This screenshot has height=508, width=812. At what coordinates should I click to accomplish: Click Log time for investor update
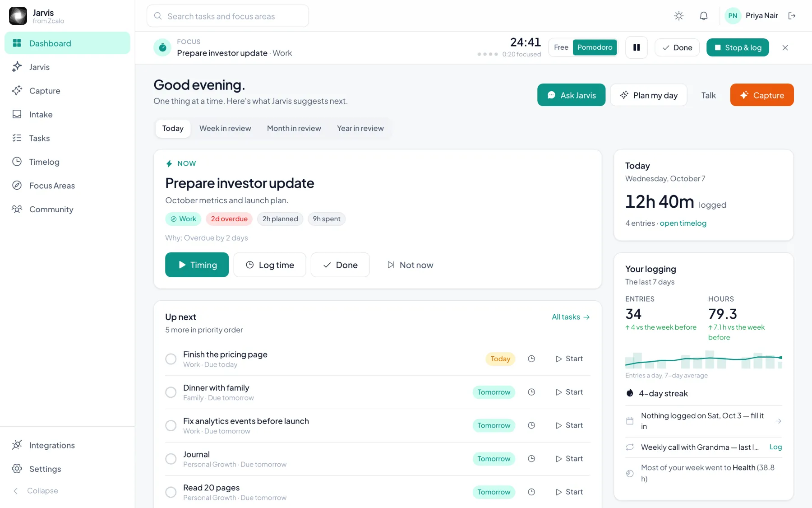(x=270, y=265)
